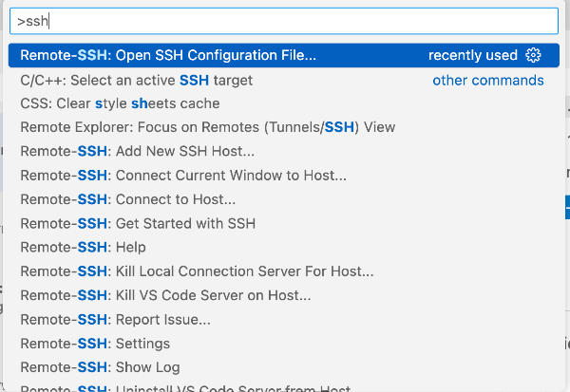Run Remote-SSH: Open SSH Configuration File
The image size is (570, 392).
(284, 55)
